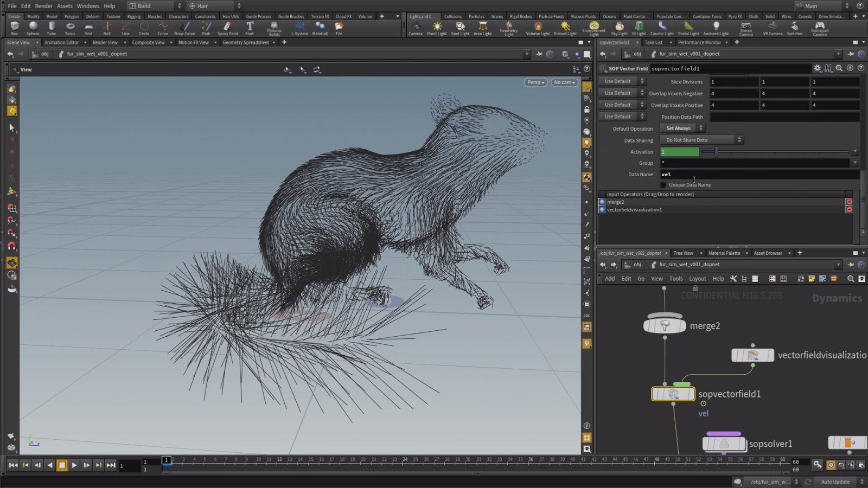Open the Data Sharing dropdown
868x488 pixels.
coord(701,140)
